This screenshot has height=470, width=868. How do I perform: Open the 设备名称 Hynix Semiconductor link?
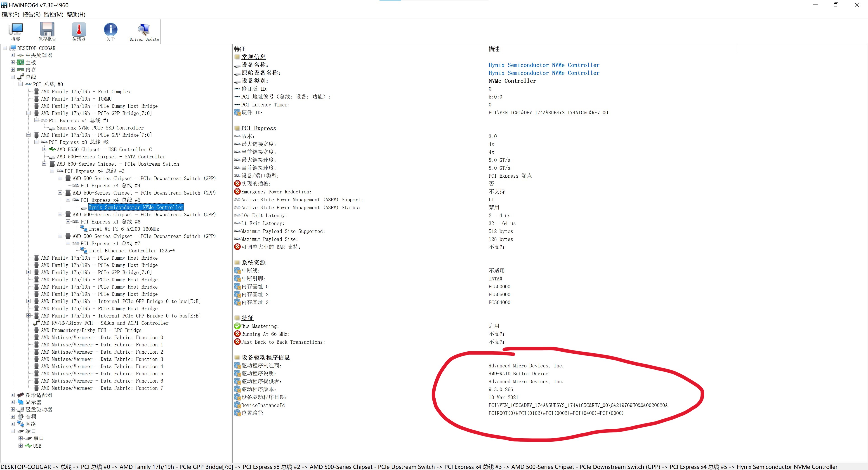pyautogui.click(x=543, y=65)
